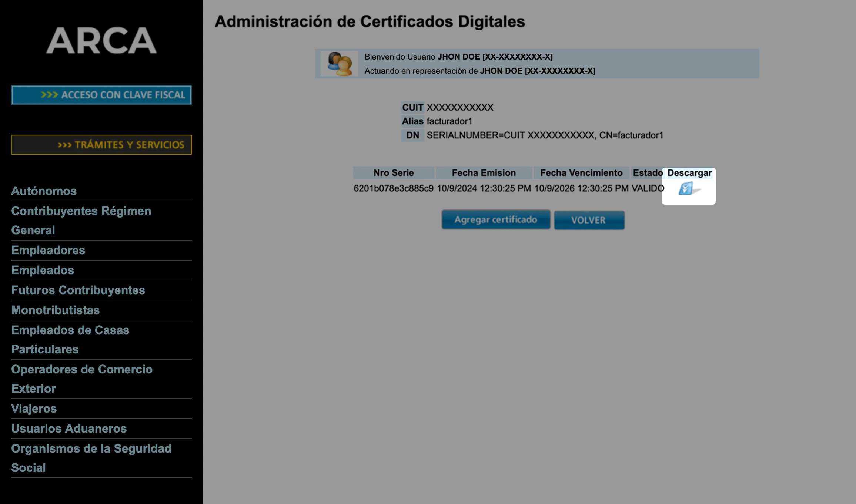This screenshot has height=504, width=856.
Task: Click certificate serial number 6201b078e3c885c9
Action: (393, 188)
